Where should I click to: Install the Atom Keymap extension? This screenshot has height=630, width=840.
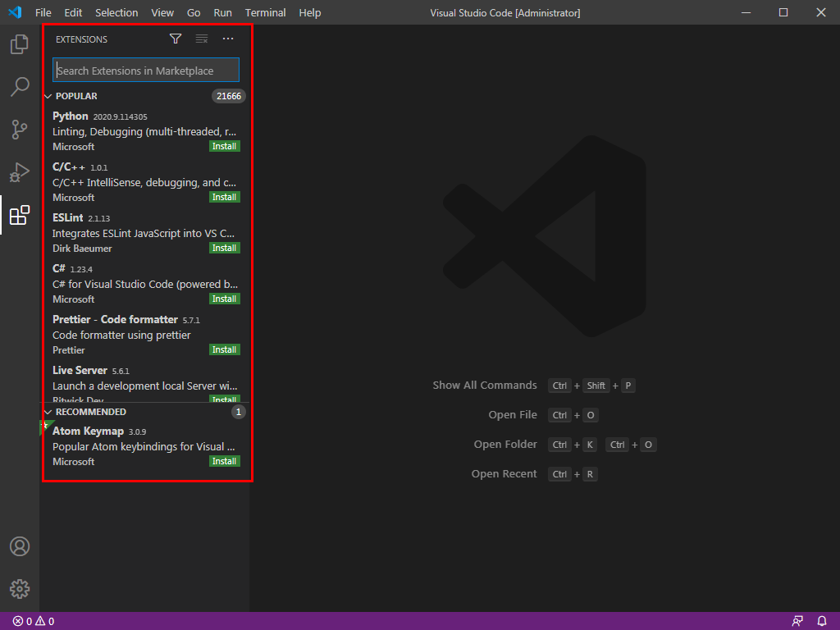[x=225, y=461]
